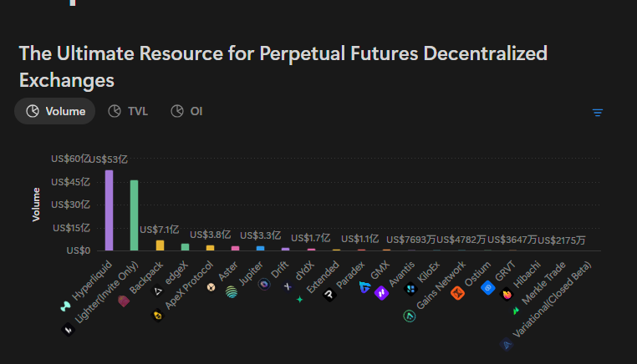Select the Volume tab
This screenshot has height=364, width=637.
pos(55,111)
